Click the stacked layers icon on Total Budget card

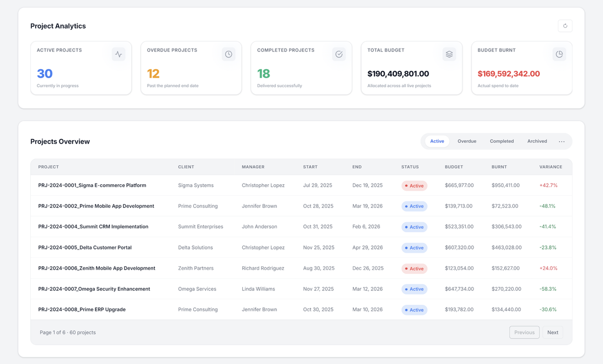449,54
